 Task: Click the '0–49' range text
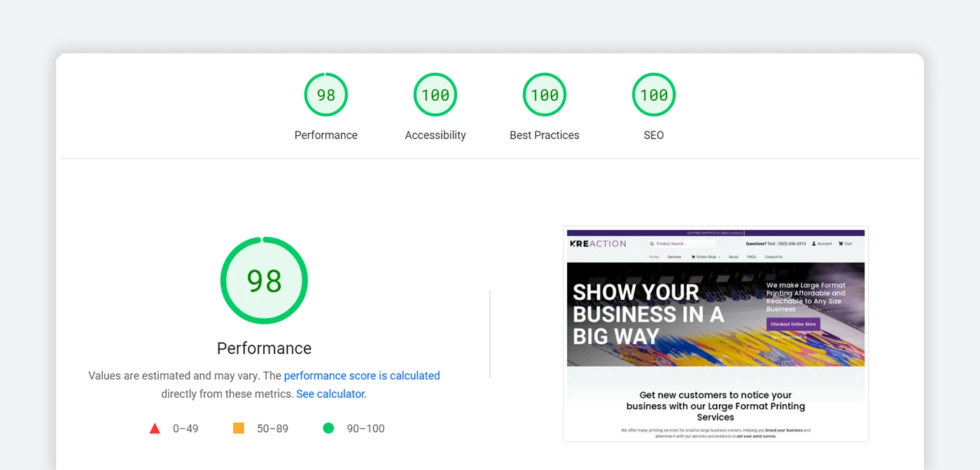185,429
